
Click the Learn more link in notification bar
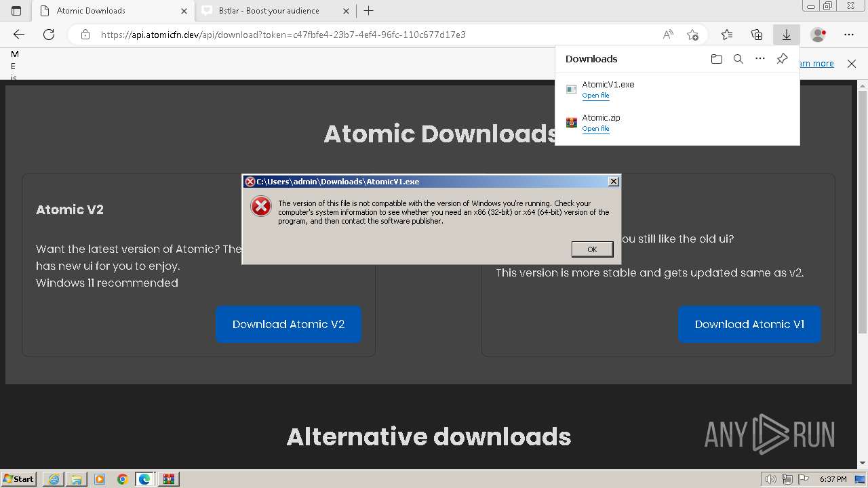tap(816, 64)
